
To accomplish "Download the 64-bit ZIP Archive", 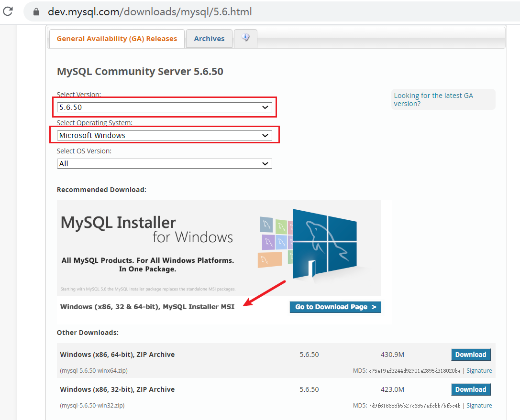I will click(471, 355).
